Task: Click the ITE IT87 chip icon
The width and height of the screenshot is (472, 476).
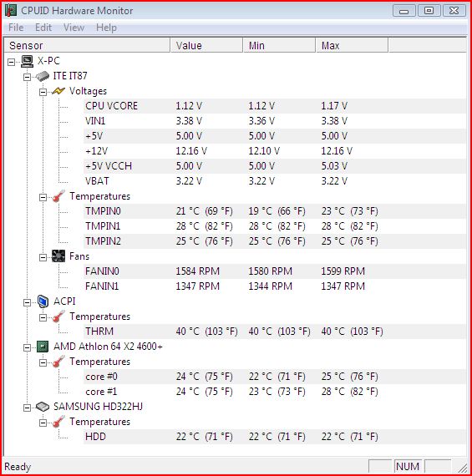Action: 43,76
